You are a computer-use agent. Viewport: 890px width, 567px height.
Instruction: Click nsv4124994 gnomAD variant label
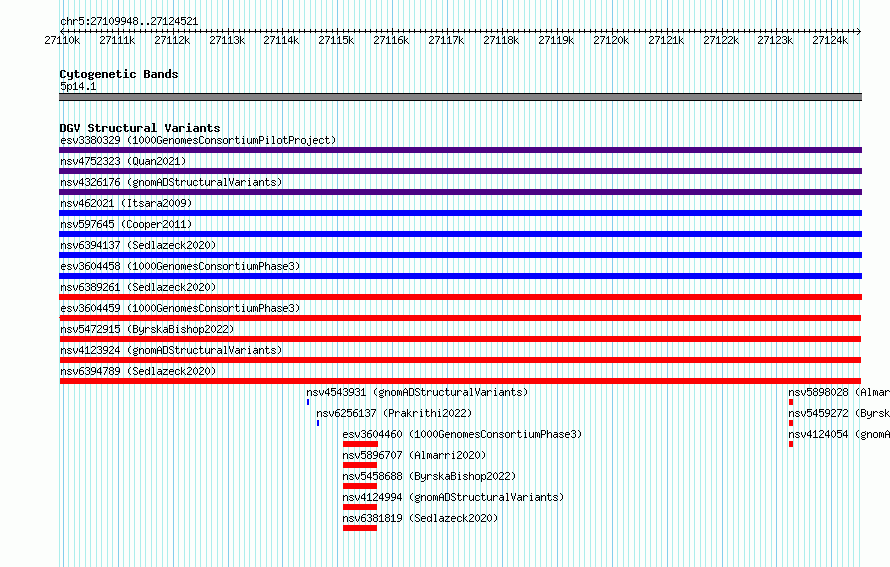tap(453, 497)
